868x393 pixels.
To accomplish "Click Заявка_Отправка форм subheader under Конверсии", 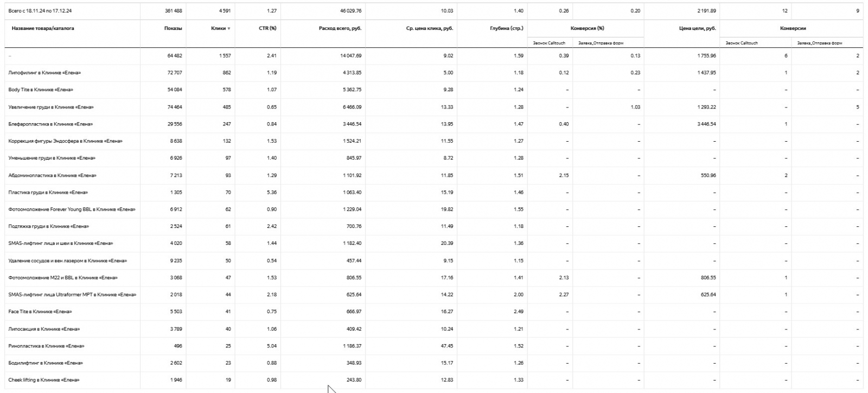I will click(x=819, y=43).
